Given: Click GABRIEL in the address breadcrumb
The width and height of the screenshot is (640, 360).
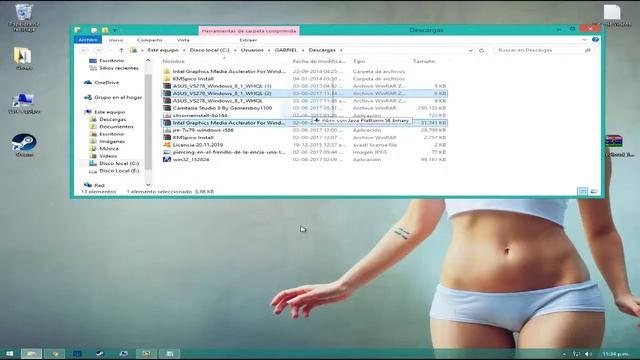Looking at the screenshot, I should click(286, 50).
